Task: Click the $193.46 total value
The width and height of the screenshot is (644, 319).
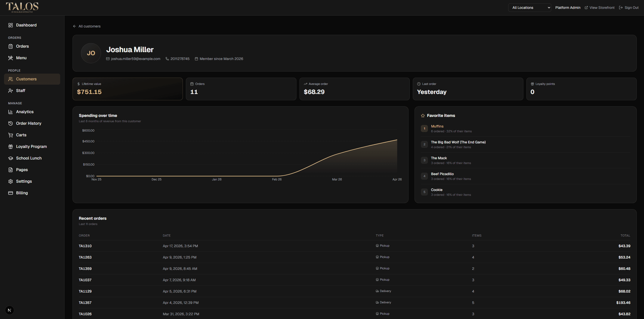Action: (623, 303)
